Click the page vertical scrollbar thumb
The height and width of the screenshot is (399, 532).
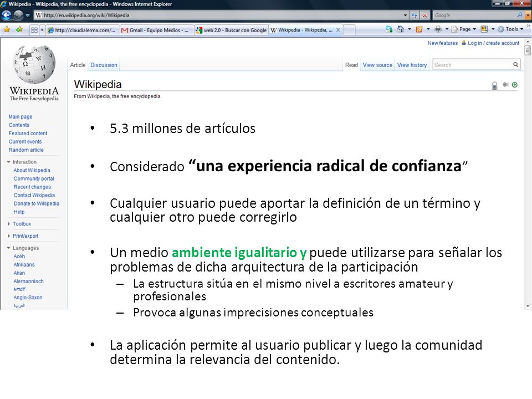(x=527, y=51)
